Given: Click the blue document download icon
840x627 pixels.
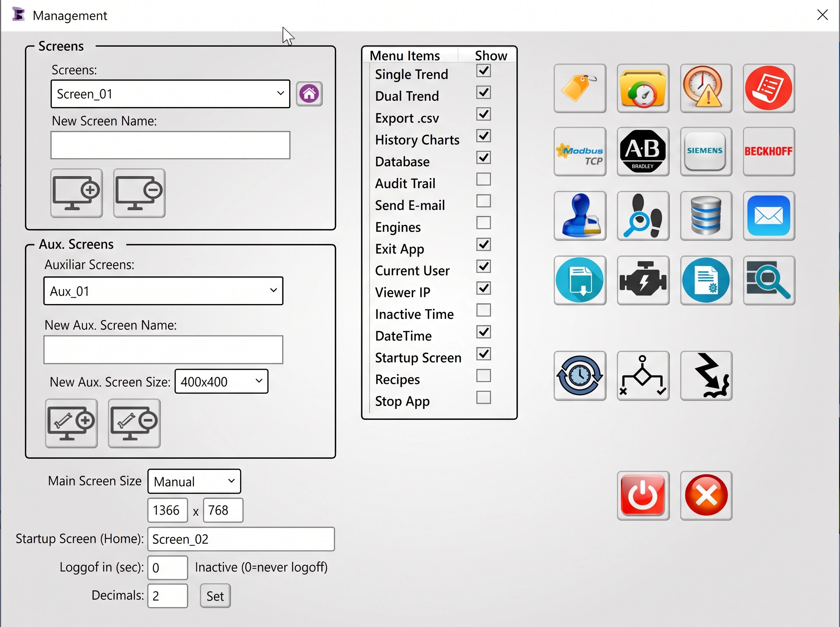Looking at the screenshot, I should point(580,281).
